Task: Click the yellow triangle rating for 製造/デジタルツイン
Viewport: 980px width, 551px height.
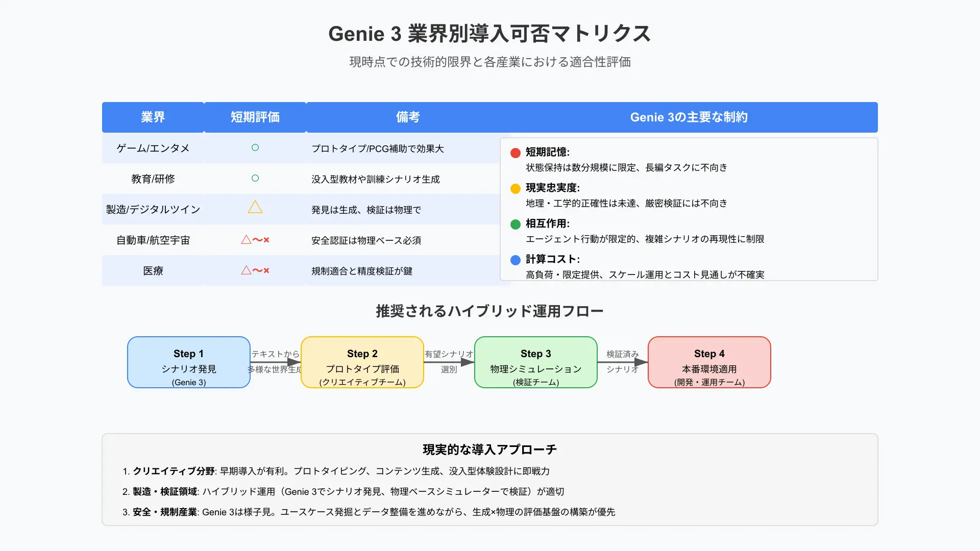Action: (x=255, y=207)
